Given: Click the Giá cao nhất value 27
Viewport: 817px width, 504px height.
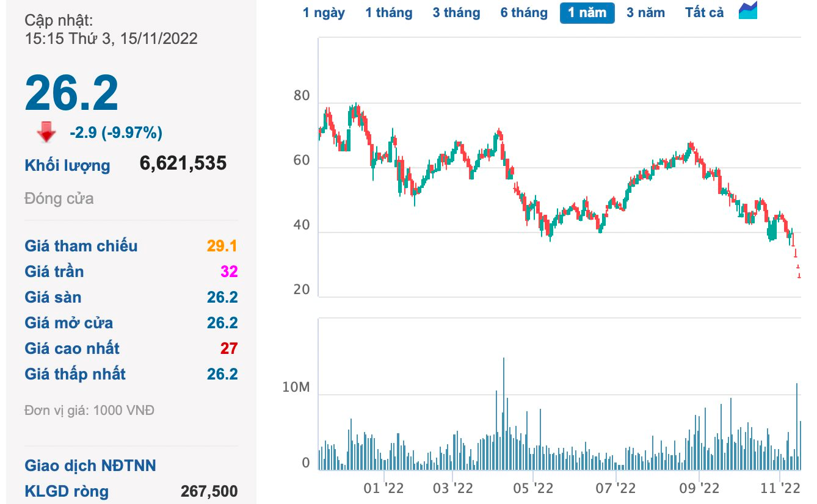Looking at the screenshot, I should tap(229, 348).
